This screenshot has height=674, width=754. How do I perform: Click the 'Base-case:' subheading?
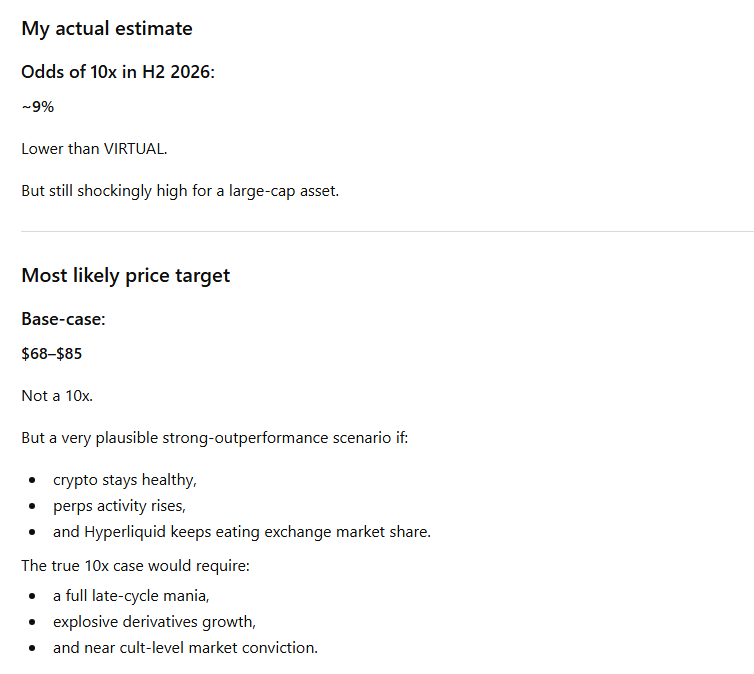(63, 319)
